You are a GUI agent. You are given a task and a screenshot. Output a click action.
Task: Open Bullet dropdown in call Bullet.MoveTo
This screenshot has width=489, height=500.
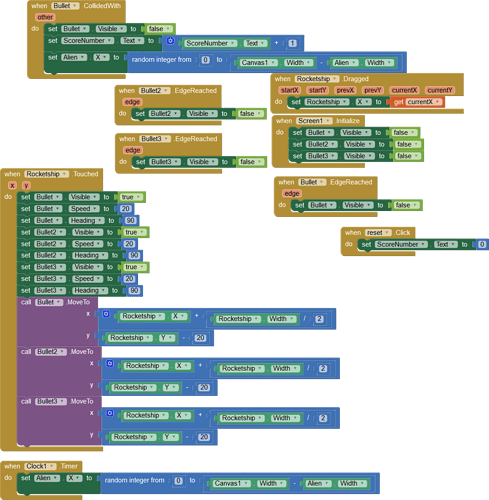coord(49,302)
